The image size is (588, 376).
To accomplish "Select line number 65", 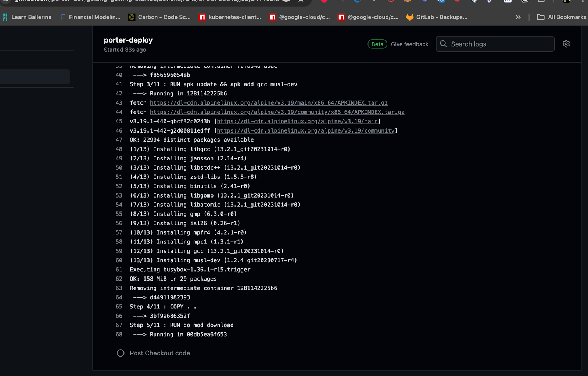I will click(119, 307).
